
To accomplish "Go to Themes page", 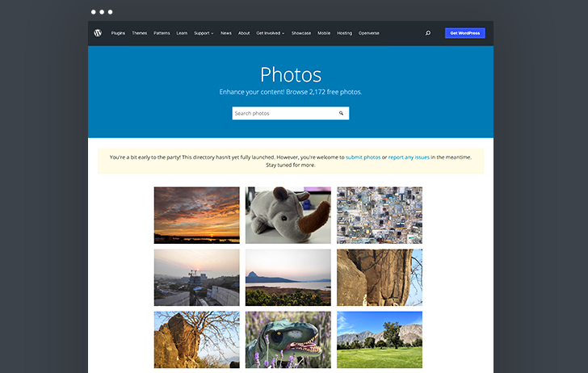I will (x=140, y=33).
